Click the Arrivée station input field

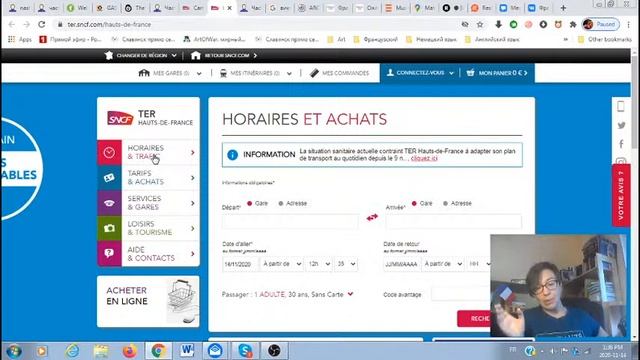[x=453, y=222]
